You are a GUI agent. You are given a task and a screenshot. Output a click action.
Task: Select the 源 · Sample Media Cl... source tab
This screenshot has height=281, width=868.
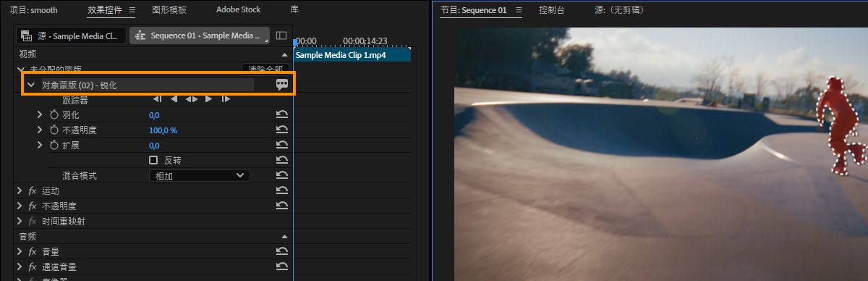coord(70,35)
